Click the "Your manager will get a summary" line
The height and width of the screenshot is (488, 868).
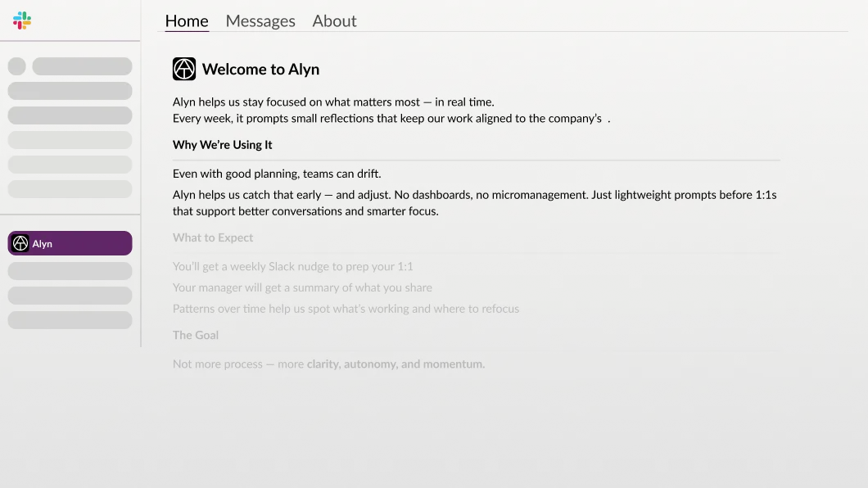pos(302,287)
